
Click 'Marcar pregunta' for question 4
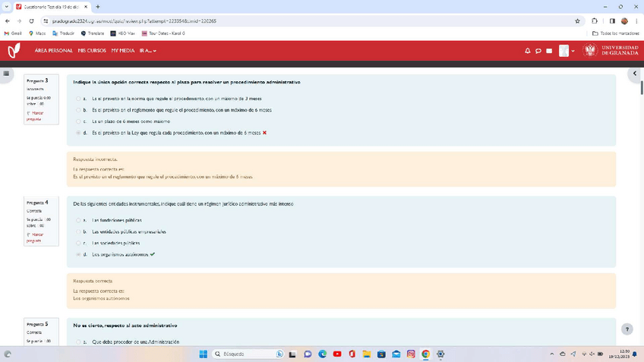click(36, 238)
